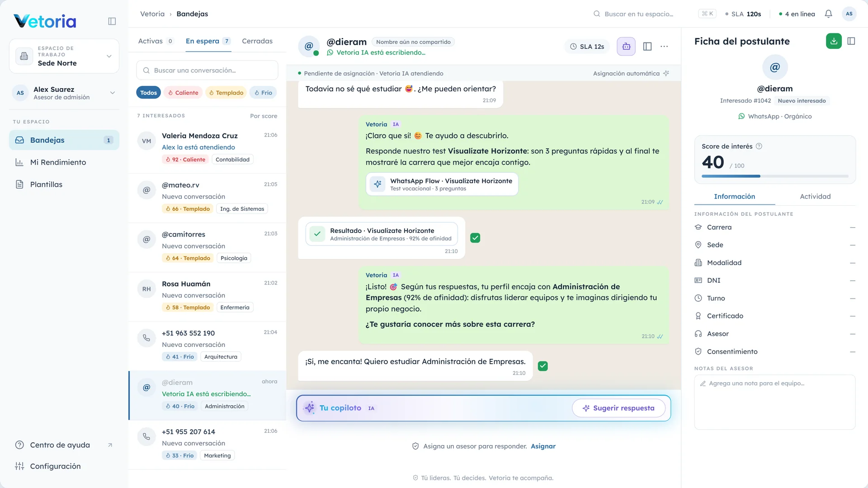
Task: Click the Modalidad building icon
Action: pyautogui.click(x=698, y=263)
